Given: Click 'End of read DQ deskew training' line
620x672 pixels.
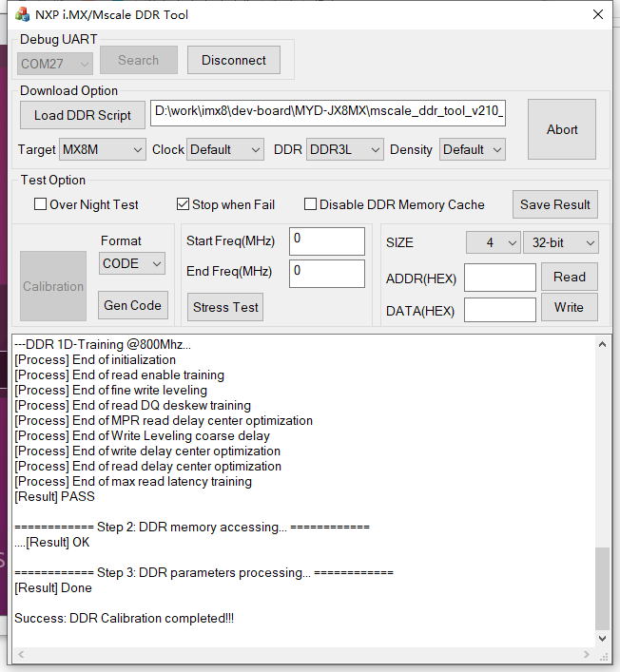Looking at the screenshot, I should pyautogui.click(x=132, y=405).
